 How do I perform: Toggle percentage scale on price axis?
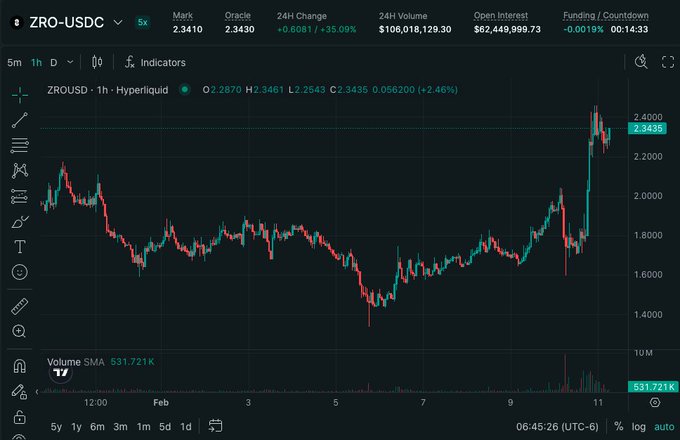[619, 427]
